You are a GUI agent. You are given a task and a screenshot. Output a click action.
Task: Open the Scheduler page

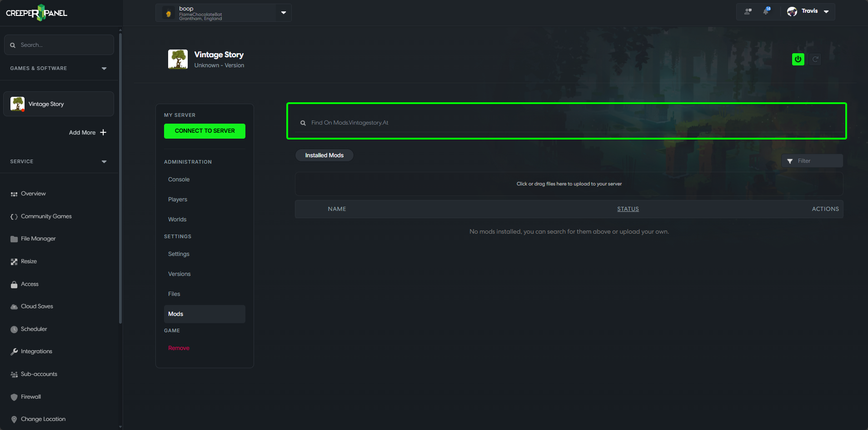click(x=34, y=329)
